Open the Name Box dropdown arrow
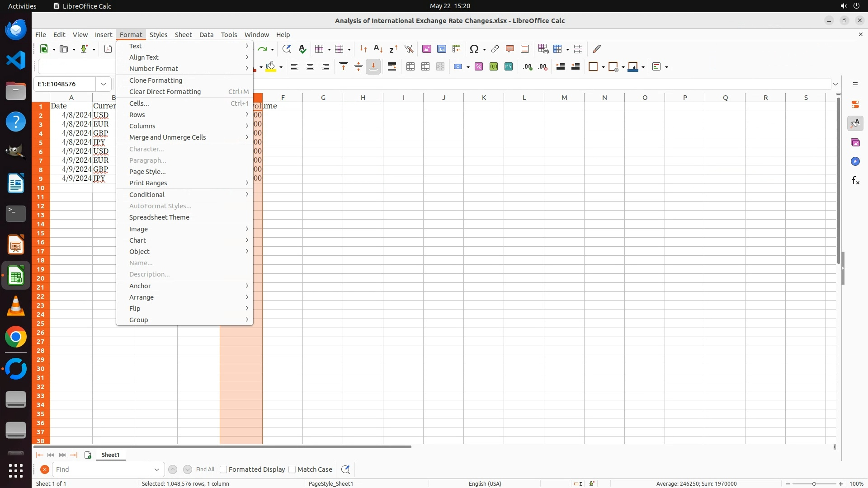Image resolution: width=868 pixels, height=488 pixels. tap(104, 84)
